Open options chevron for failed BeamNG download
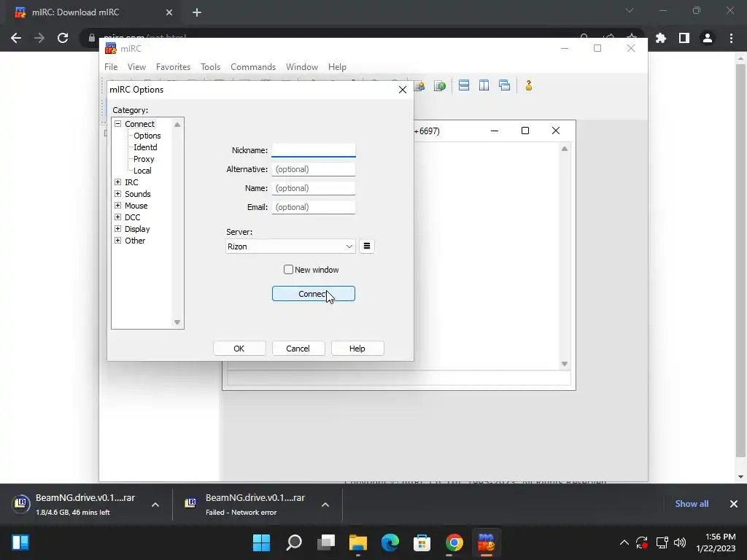 pos(325,505)
